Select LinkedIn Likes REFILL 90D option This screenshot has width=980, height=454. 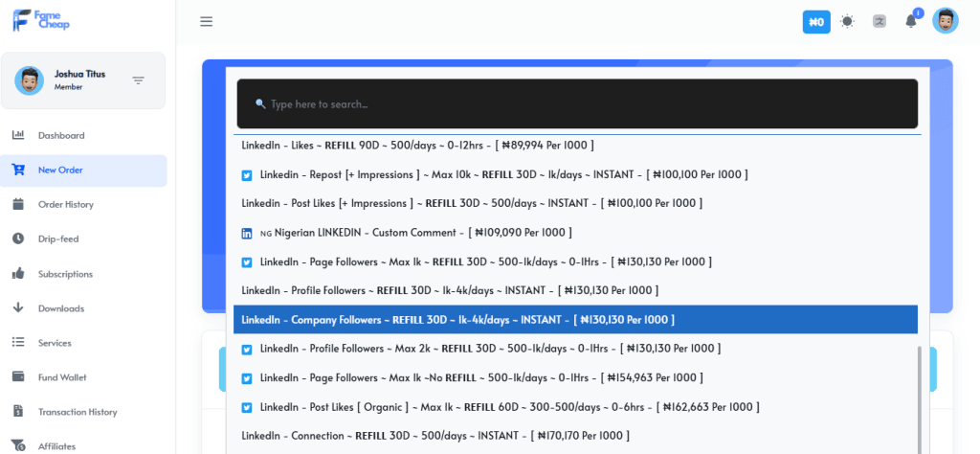(575, 145)
